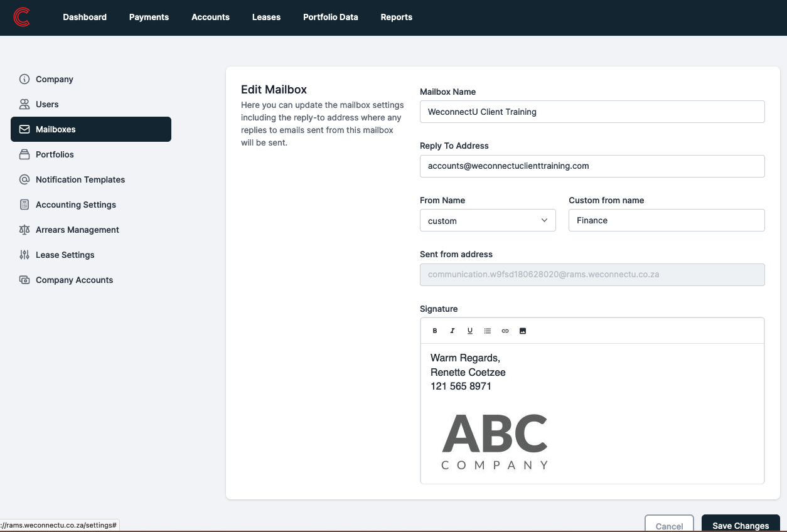This screenshot has height=532, width=787.
Task: Click the Users people icon in sidebar
Action: tap(24, 104)
